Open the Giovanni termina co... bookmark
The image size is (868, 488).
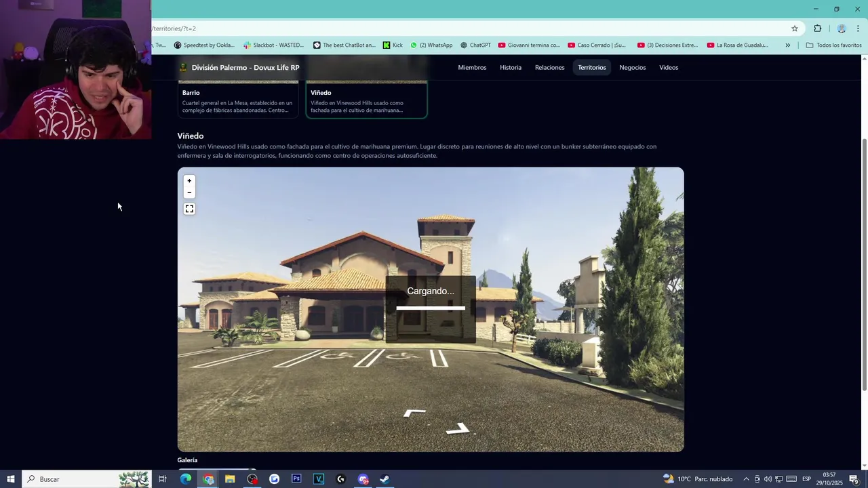(529, 45)
